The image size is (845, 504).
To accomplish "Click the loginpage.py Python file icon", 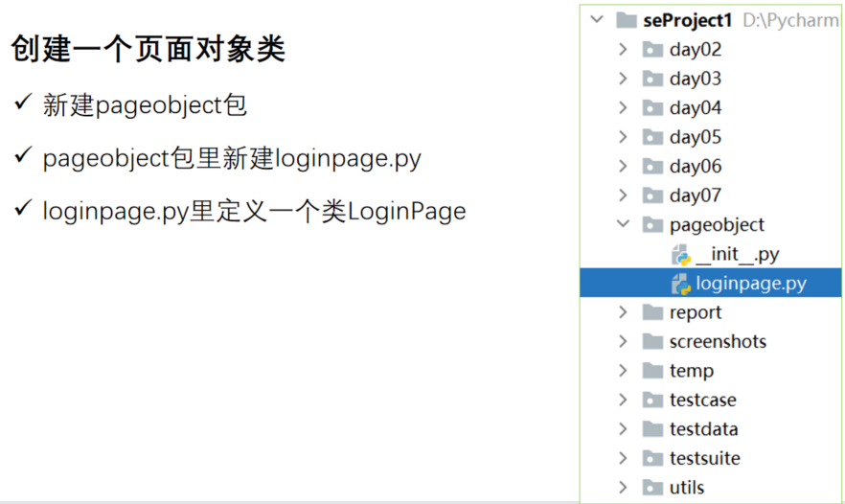I will click(681, 284).
